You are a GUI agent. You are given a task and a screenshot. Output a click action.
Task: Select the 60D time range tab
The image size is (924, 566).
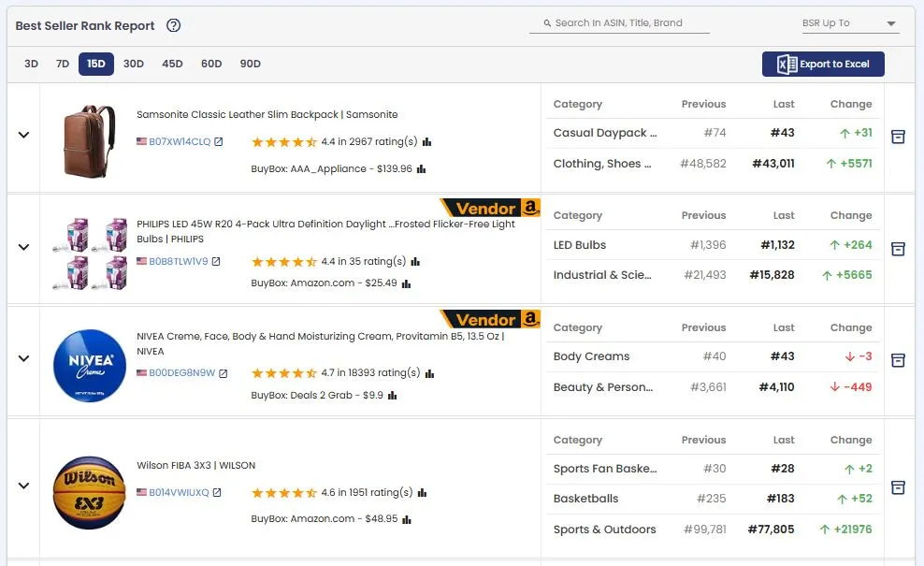click(211, 64)
